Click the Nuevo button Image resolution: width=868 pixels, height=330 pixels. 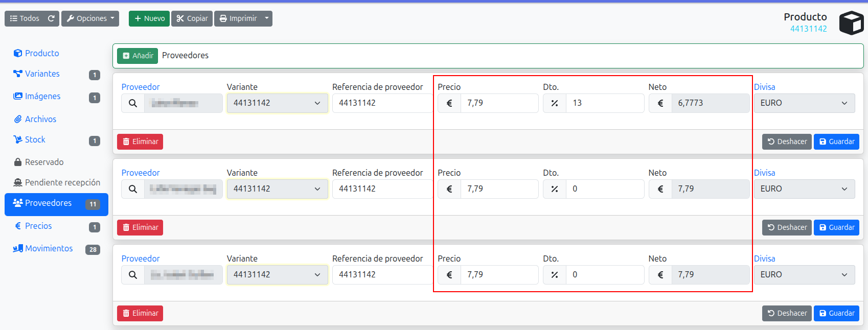click(149, 18)
